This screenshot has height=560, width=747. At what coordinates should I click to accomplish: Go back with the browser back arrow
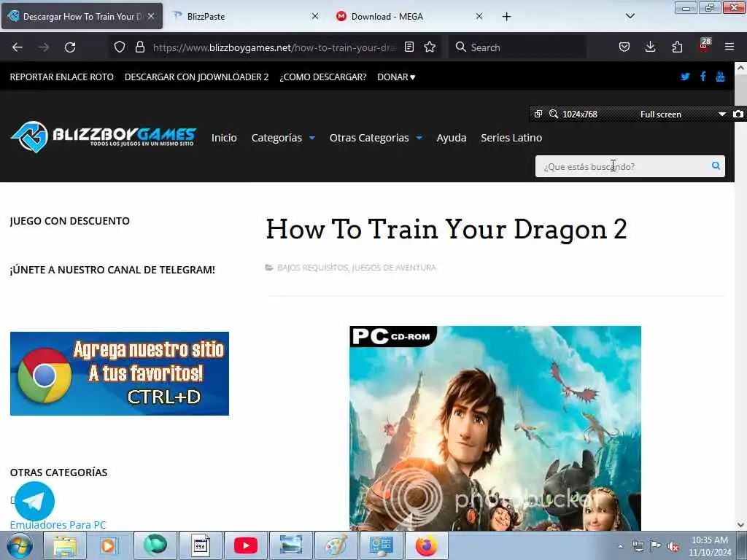pyautogui.click(x=18, y=47)
